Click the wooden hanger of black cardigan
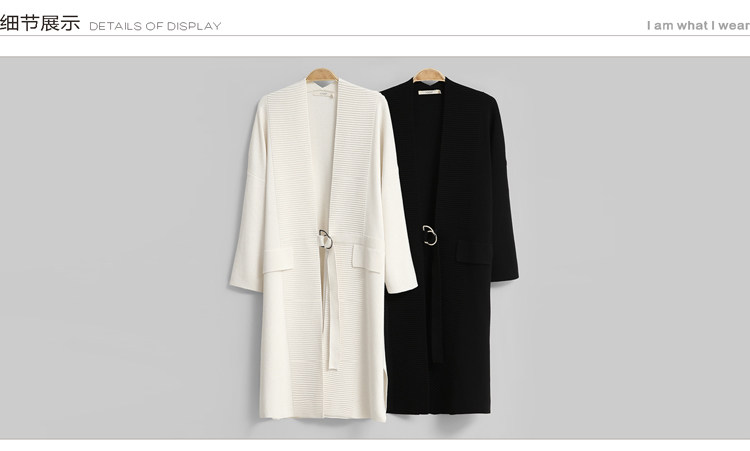Image resolution: width=750 pixels, height=451 pixels. click(x=429, y=75)
